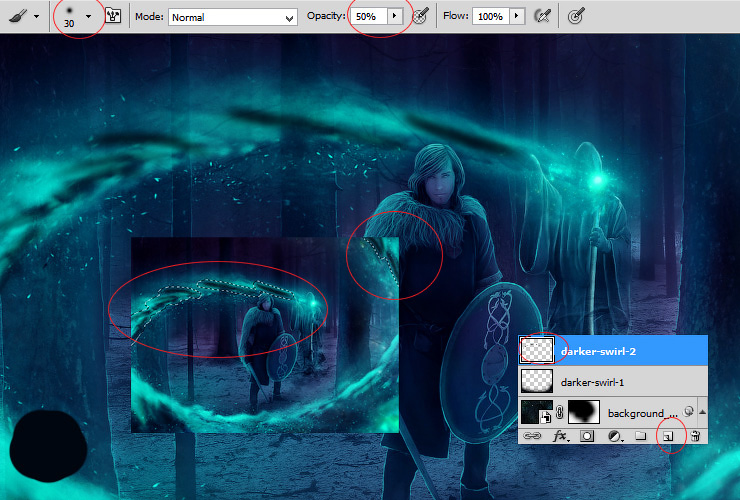The height and width of the screenshot is (500, 740).
Task: Click the darker-swirl-2 layer name
Action: tap(598, 351)
